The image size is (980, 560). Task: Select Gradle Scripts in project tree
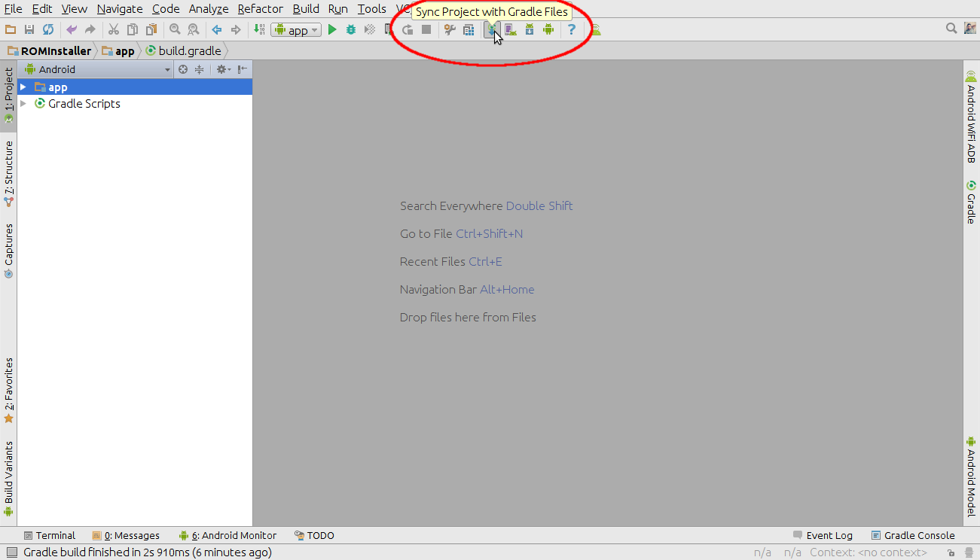click(84, 104)
